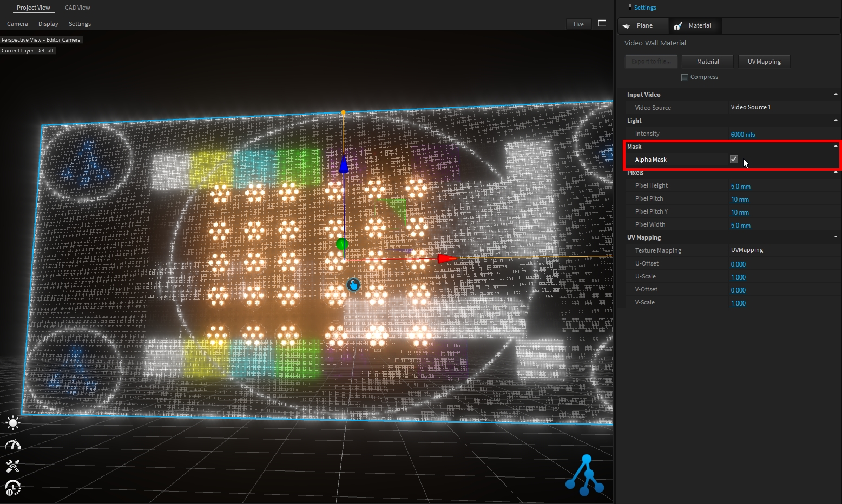The height and width of the screenshot is (504, 842).
Task: Toggle the Live view button
Action: coord(578,24)
